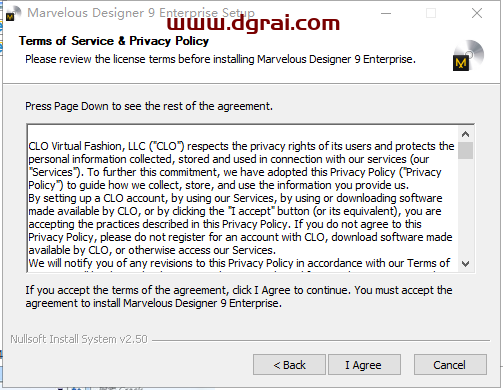503x390 pixels.
Task: Click the greyed-out maximize box in title bar
Action: click(431, 13)
